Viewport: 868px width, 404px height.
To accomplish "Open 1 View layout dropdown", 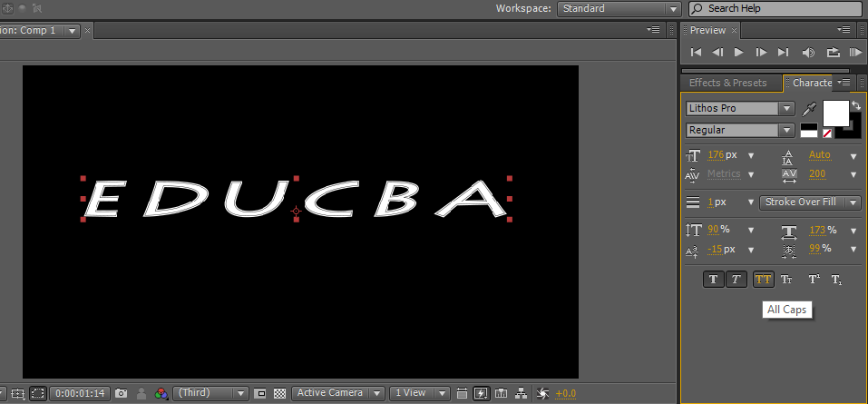I will pos(420,393).
